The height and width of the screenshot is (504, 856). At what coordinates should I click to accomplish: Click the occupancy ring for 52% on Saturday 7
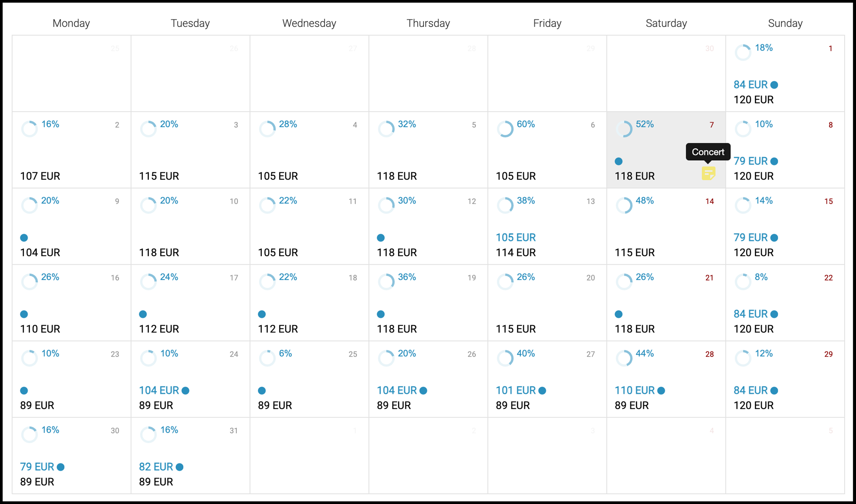coord(624,129)
